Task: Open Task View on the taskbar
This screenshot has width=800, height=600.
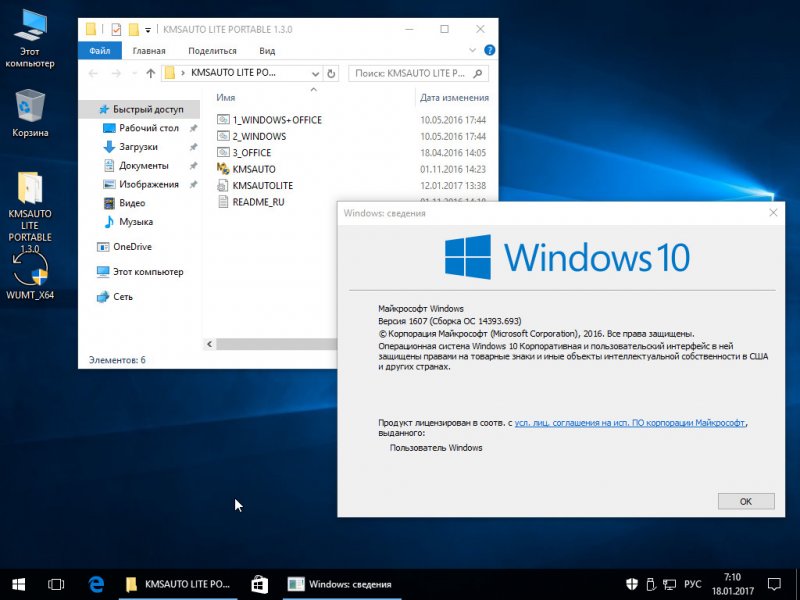Action: (x=56, y=584)
